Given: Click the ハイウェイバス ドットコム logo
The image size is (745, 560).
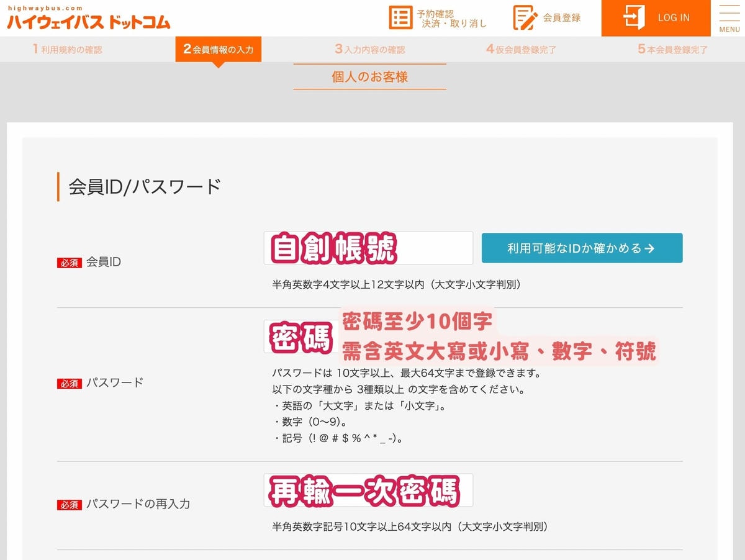Looking at the screenshot, I should click(88, 18).
